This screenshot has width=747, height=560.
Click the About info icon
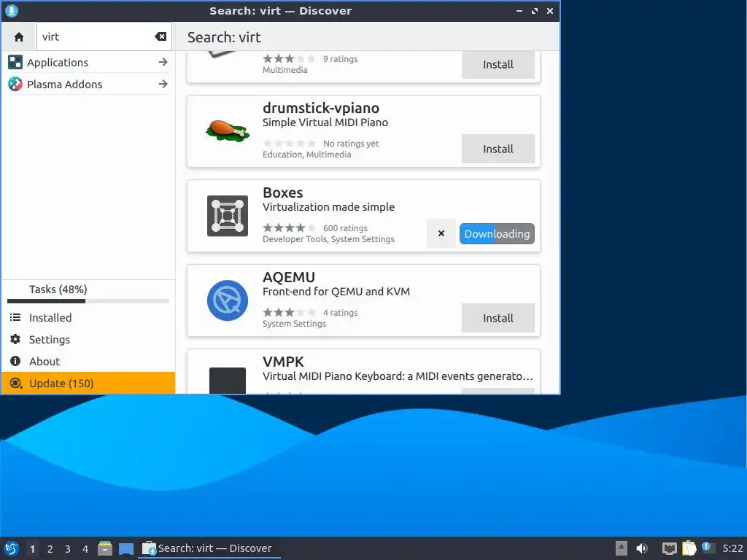click(x=15, y=362)
